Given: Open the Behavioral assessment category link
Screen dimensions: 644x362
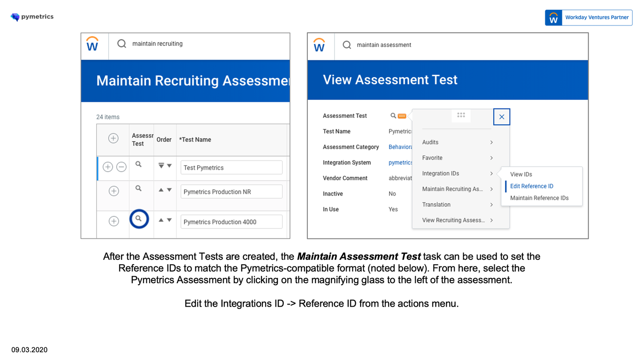Looking at the screenshot, I should pos(400,147).
